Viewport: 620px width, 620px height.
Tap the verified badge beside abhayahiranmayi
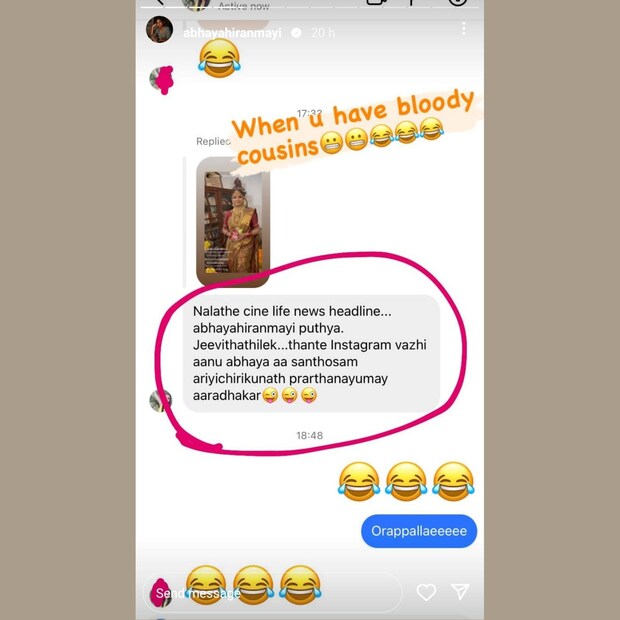(x=296, y=33)
